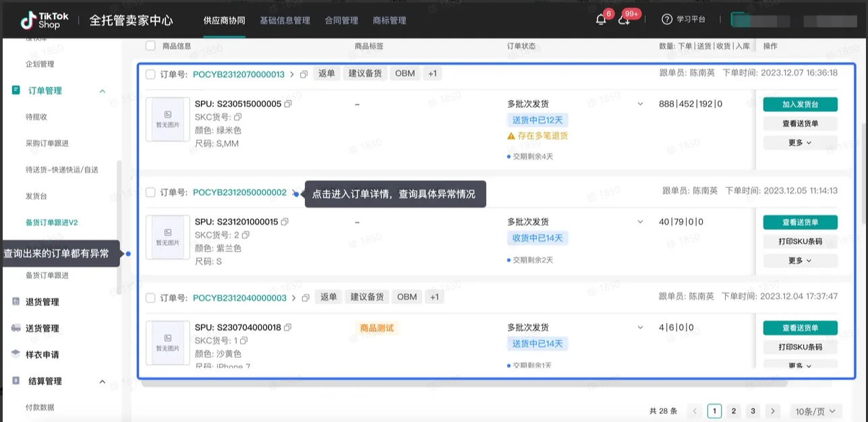Collapse the 订单管理 menu section
This screenshot has width=868, height=422.
tap(103, 91)
